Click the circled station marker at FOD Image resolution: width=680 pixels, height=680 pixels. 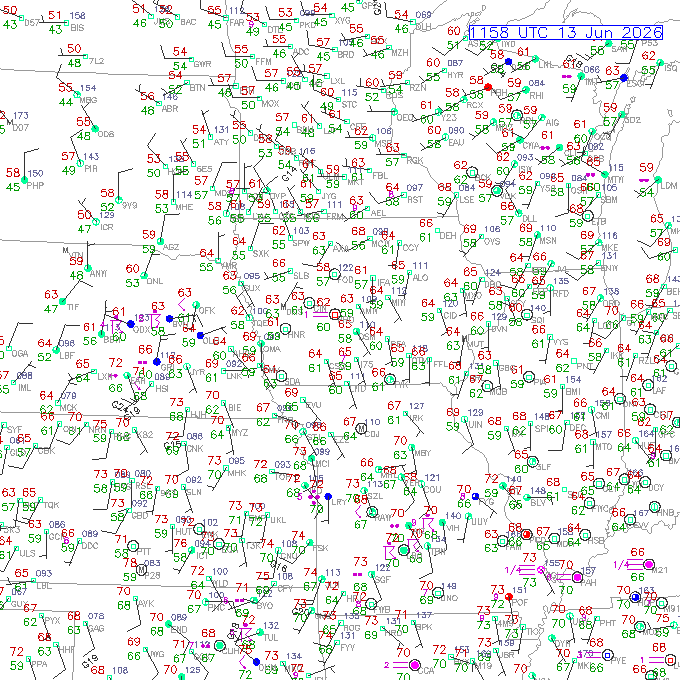click(334, 274)
